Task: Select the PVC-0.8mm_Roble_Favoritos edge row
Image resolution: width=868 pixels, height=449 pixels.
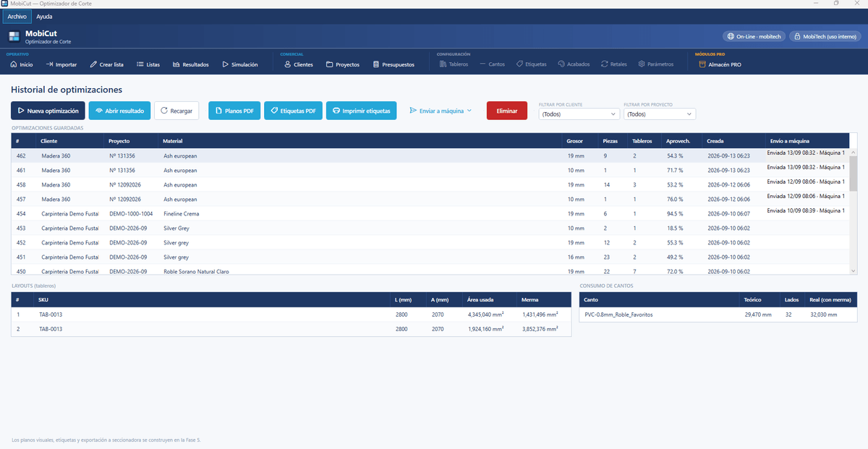Action: coord(718,315)
